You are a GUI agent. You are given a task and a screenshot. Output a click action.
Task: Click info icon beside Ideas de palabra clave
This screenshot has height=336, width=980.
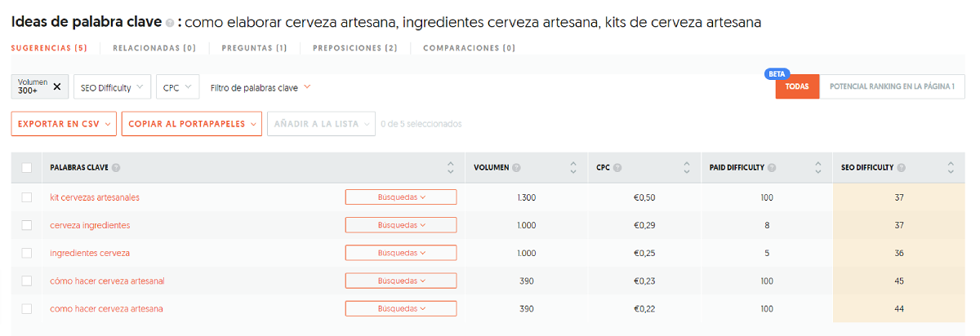[x=169, y=24]
